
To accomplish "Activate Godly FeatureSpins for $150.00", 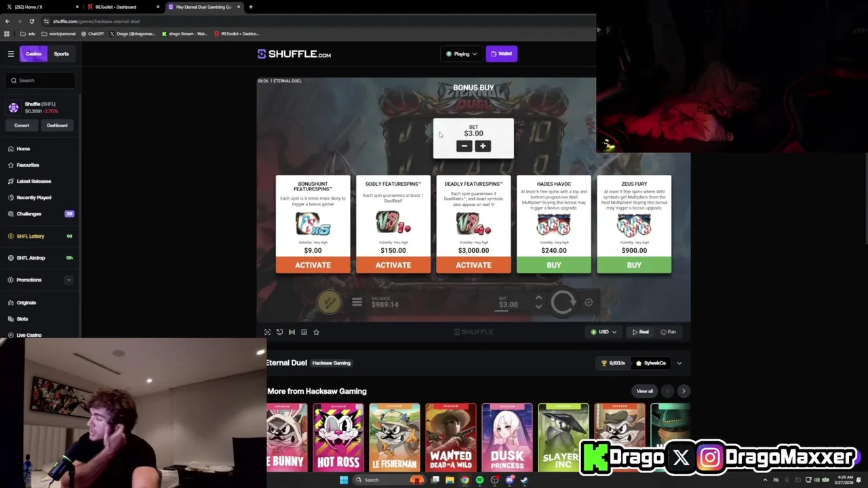I will pos(393,265).
